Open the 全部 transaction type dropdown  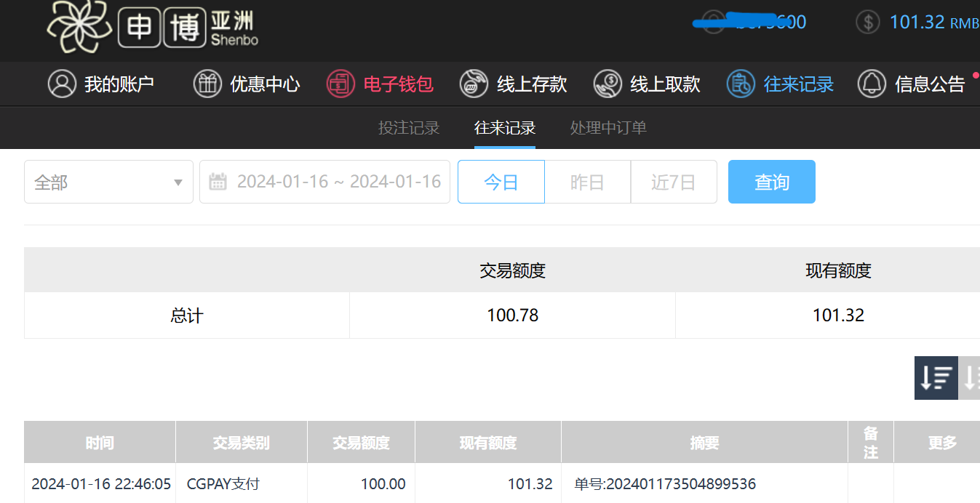[x=108, y=182]
